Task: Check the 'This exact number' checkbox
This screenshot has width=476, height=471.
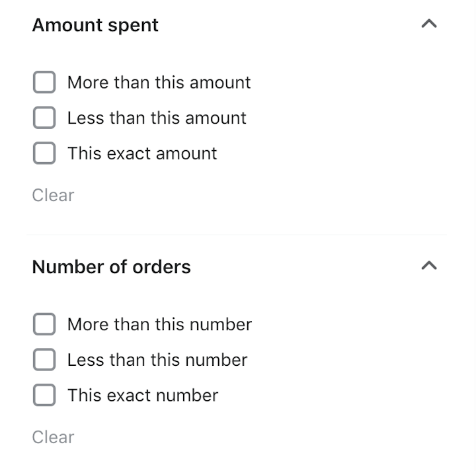Action: (44, 395)
